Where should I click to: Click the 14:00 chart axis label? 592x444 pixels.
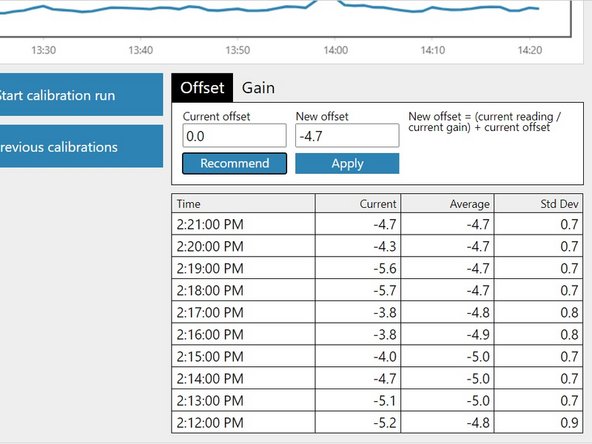click(x=336, y=50)
